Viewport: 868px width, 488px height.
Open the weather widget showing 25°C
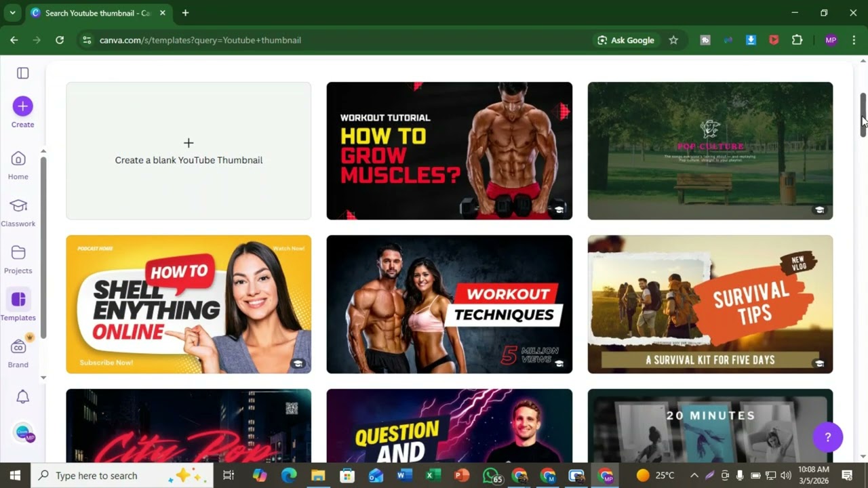[x=656, y=475]
